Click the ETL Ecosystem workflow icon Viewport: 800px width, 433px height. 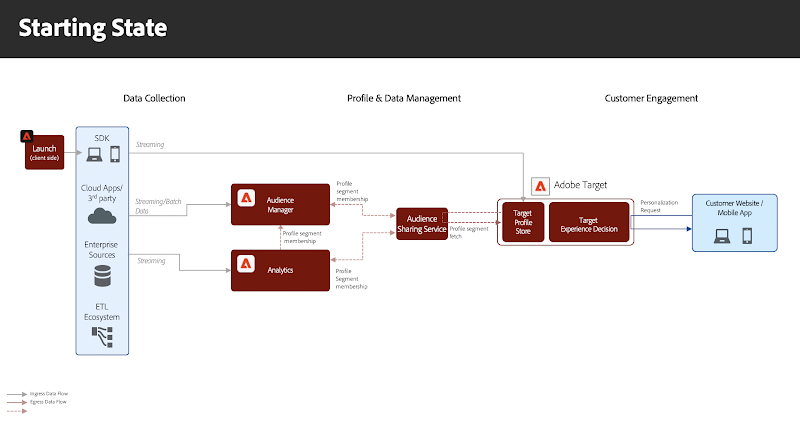104,335
